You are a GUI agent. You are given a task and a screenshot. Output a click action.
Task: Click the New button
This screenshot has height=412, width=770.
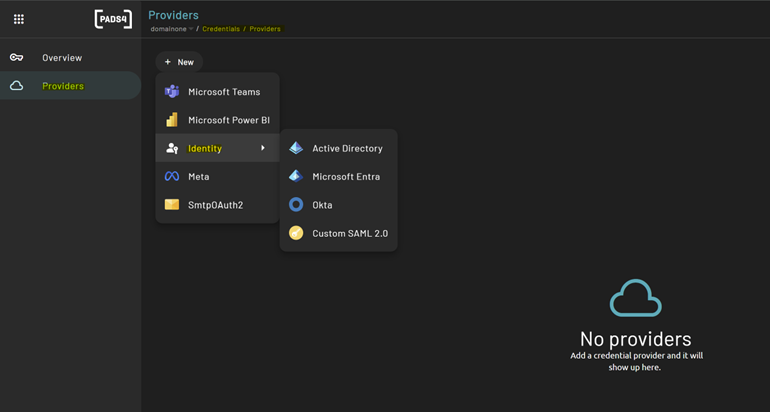[x=179, y=62]
